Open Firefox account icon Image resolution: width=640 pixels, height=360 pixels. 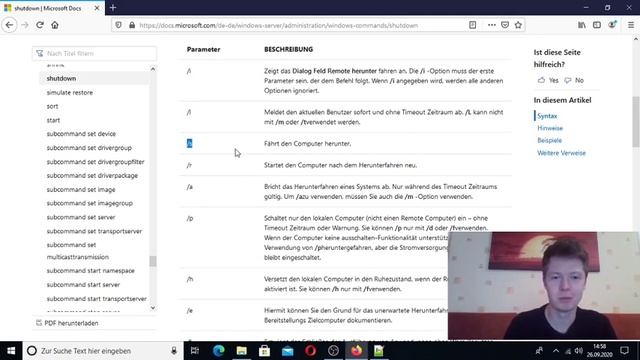click(x=612, y=25)
